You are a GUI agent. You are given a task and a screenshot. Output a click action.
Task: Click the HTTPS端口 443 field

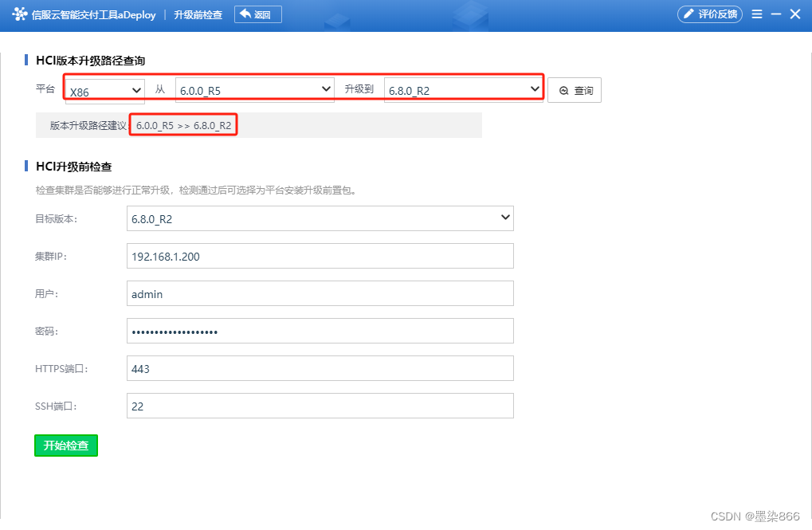click(320, 368)
